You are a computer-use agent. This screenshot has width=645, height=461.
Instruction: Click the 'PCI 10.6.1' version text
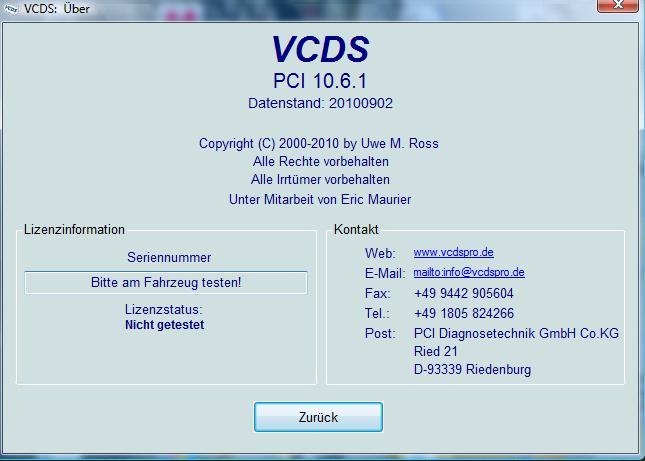coord(320,81)
